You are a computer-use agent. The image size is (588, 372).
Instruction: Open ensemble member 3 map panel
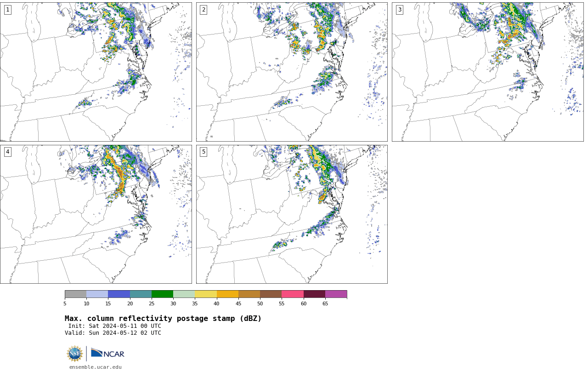click(x=487, y=72)
